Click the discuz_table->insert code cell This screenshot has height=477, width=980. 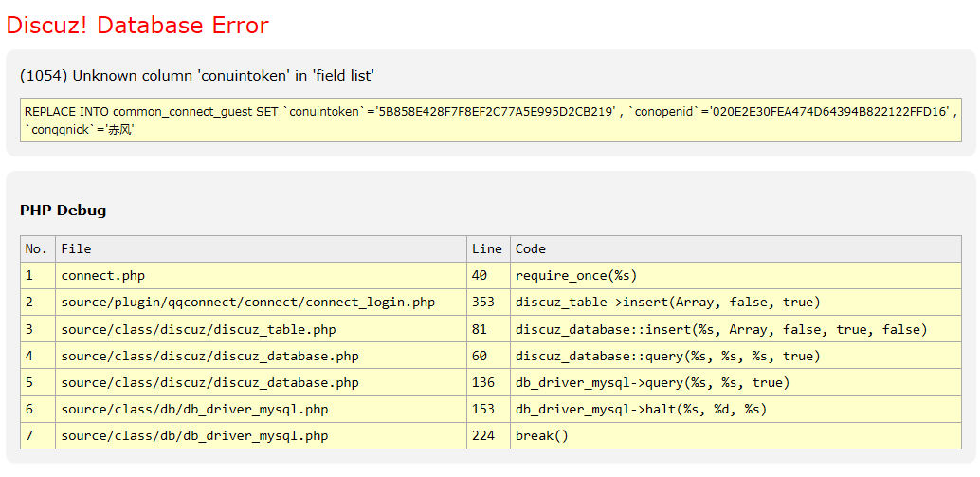click(x=667, y=303)
